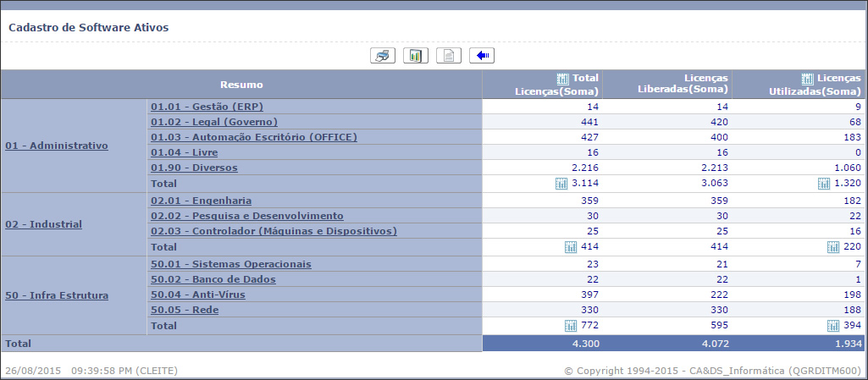Open the 01 - Administrativo group link
This screenshot has height=380, width=868.
pos(57,146)
